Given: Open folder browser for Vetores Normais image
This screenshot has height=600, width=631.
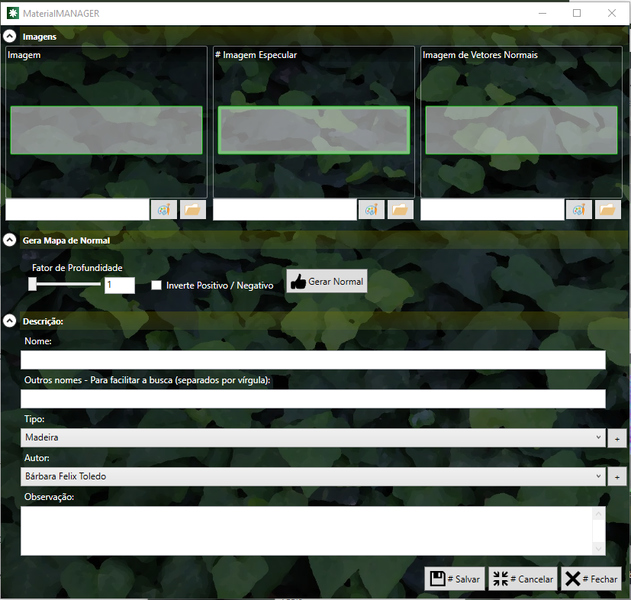Looking at the screenshot, I should coord(607,209).
